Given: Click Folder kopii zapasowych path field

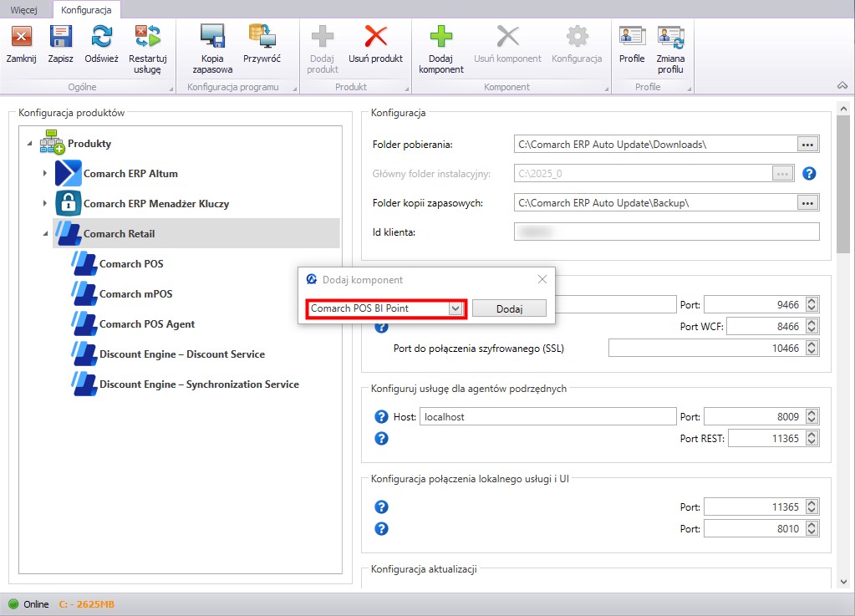Looking at the screenshot, I should (x=655, y=203).
